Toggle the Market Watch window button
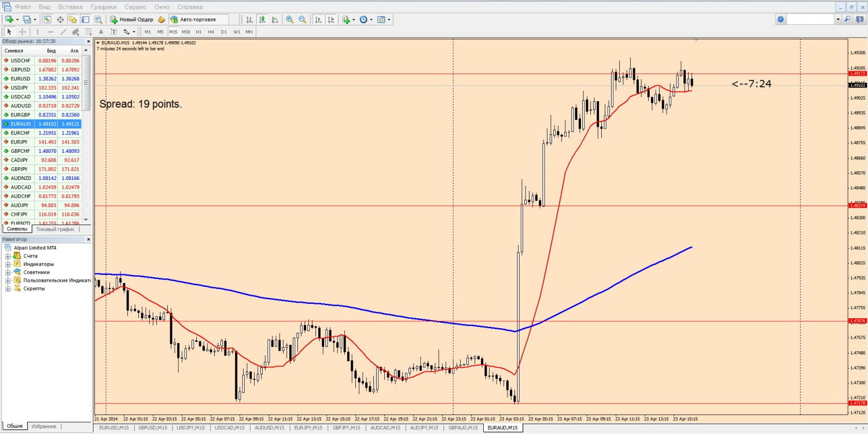Viewport: 868px width, 434px height. coord(47,20)
